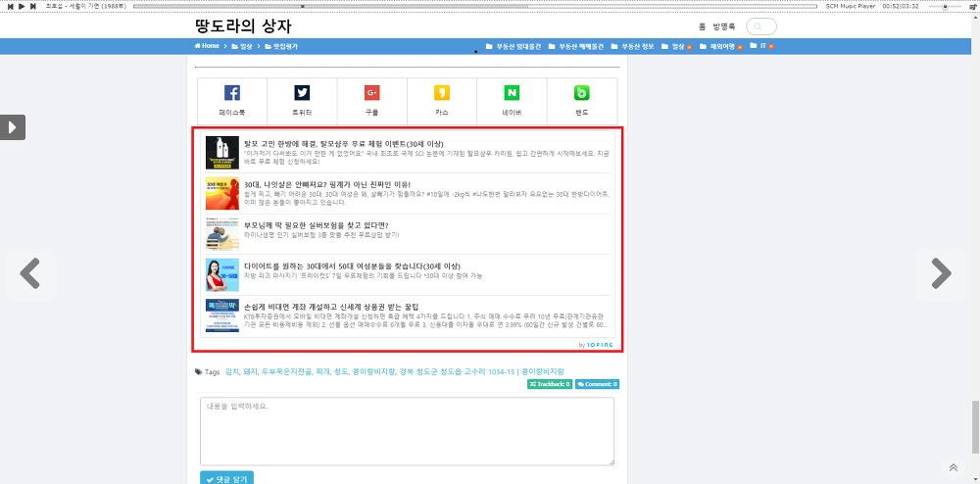Image resolution: width=980 pixels, height=484 pixels.
Task: Click the orange running silhouette ad thumbnail
Action: tap(222, 193)
